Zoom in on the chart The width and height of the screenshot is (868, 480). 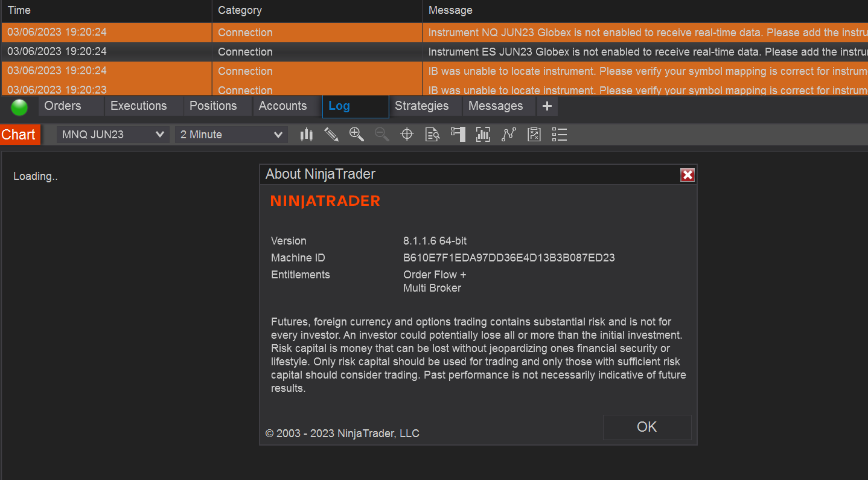tap(357, 135)
